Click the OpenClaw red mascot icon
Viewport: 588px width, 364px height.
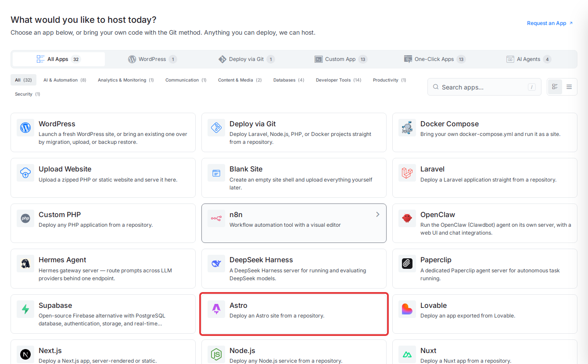click(407, 218)
